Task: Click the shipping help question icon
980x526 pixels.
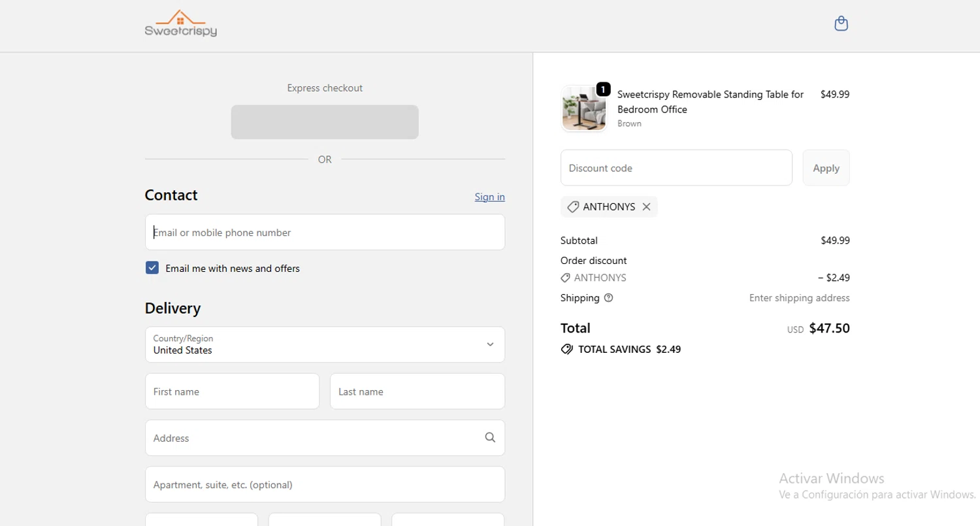Action: 609,298
